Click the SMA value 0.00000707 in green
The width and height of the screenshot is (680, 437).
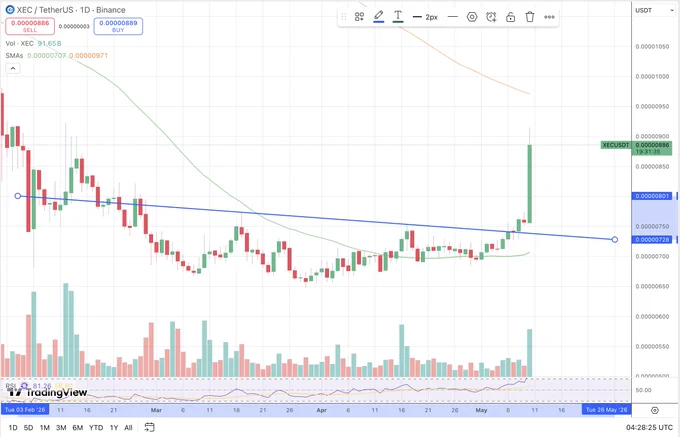(x=47, y=55)
